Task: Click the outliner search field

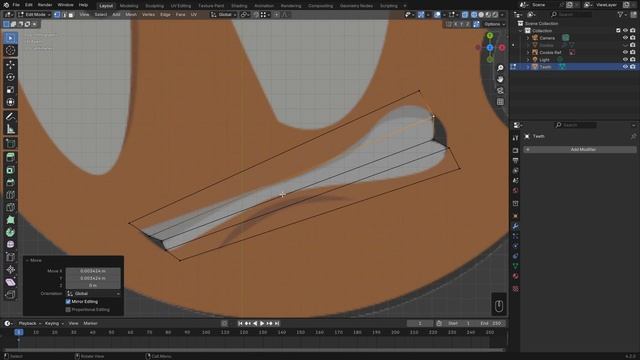Action: [571, 15]
